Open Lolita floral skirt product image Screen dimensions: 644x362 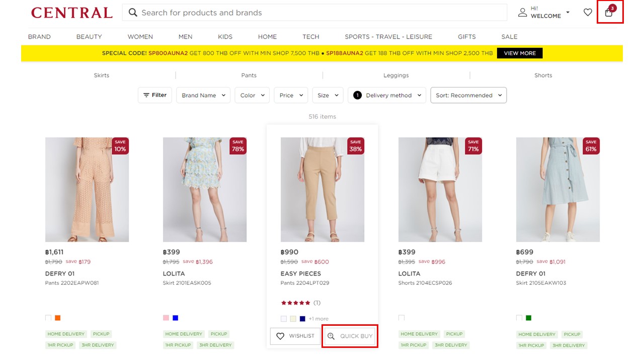(205, 190)
